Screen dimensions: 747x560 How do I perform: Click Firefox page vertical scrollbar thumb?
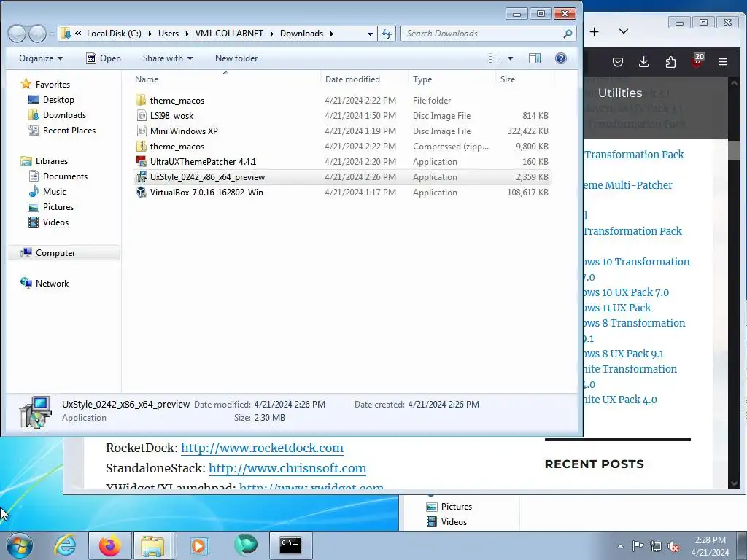[x=734, y=151]
